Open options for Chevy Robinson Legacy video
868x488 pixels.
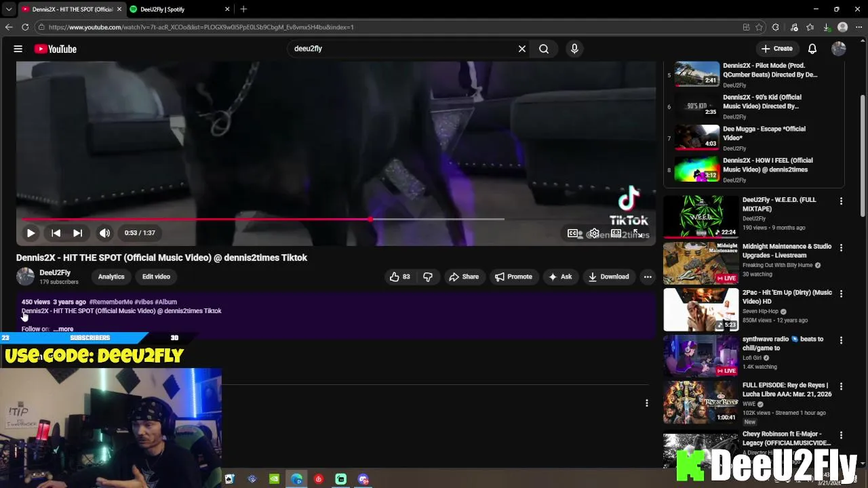coord(841,435)
